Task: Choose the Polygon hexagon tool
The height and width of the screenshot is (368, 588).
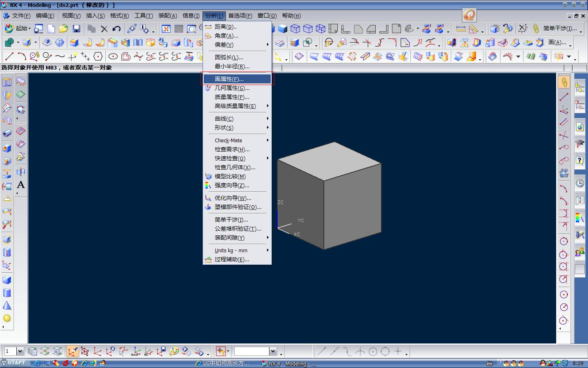Action: (98, 56)
